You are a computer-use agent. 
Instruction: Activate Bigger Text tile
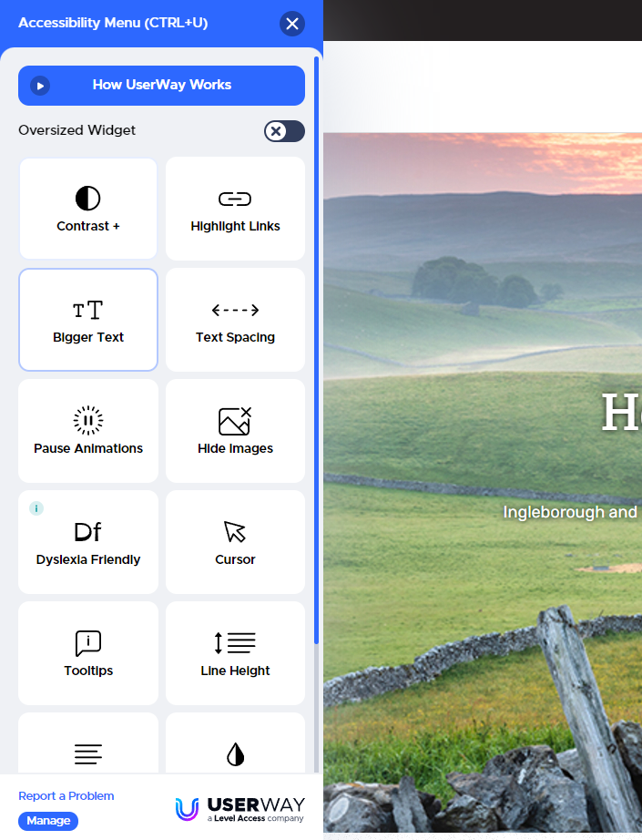pos(88,320)
